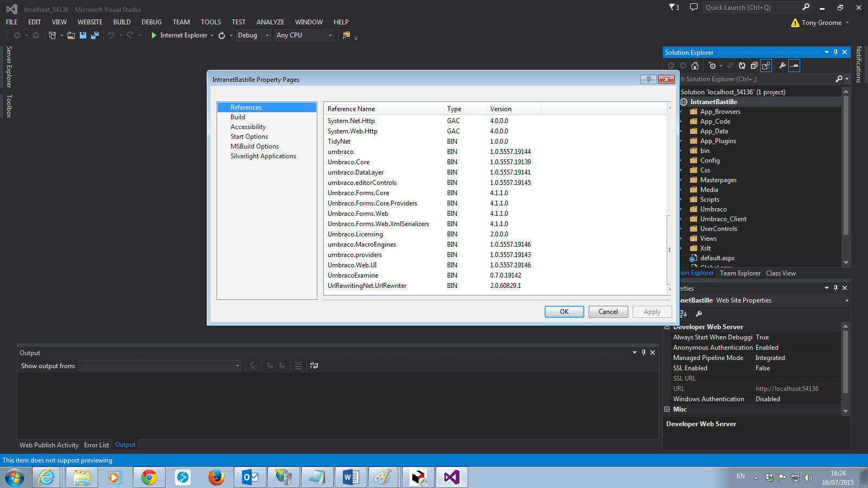Image resolution: width=868 pixels, height=488 pixels.
Task: Click the alphabetical sort icon in Properties
Action: coord(684,313)
